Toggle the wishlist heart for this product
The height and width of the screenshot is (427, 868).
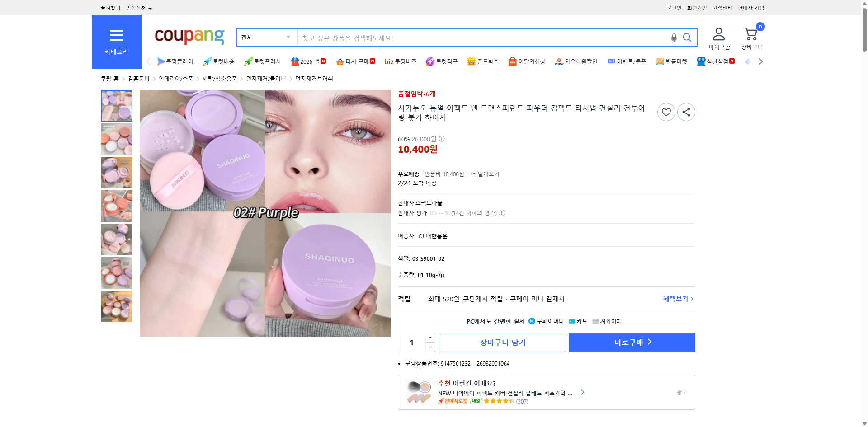(666, 112)
